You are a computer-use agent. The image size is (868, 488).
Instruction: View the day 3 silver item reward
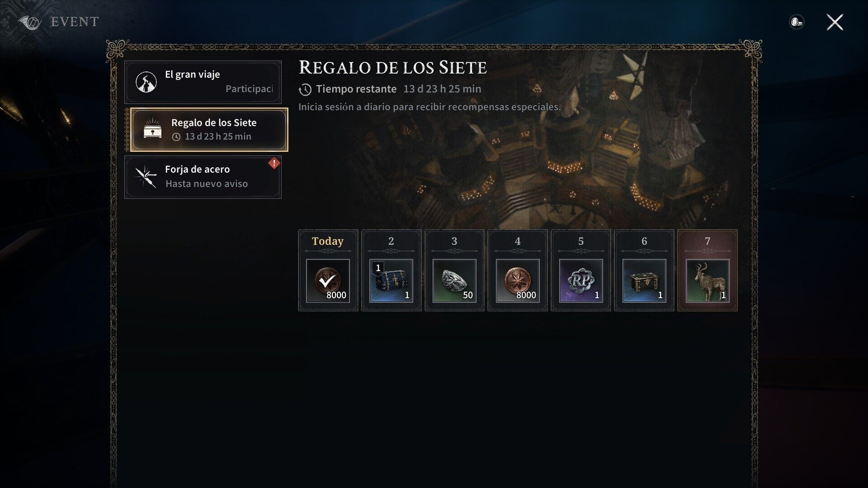pyautogui.click(x=454, y=281)
